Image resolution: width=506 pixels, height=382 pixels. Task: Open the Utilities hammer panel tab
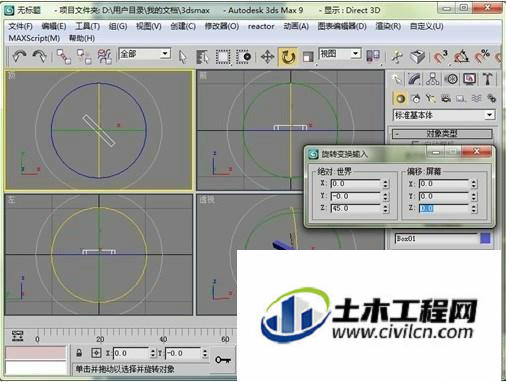487,79
